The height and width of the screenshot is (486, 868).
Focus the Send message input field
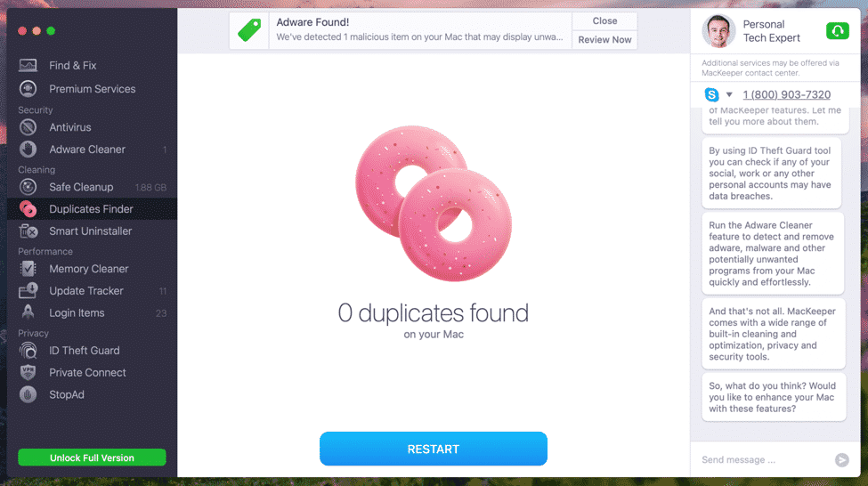click(764, 460)
